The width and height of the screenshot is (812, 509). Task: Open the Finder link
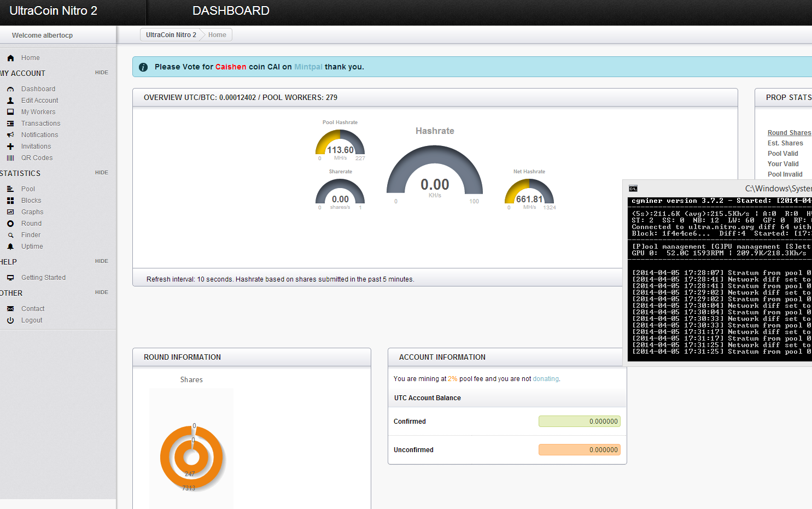31,235
